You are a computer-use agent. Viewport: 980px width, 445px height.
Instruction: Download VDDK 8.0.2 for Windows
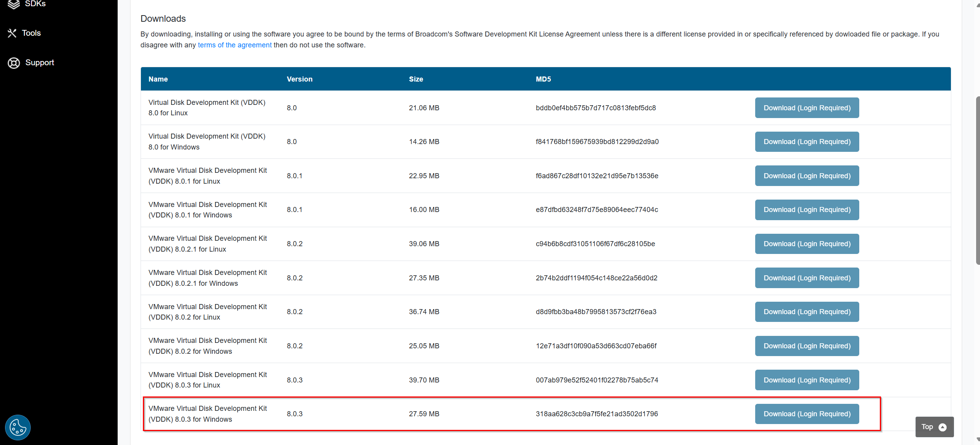click(807, 346)
